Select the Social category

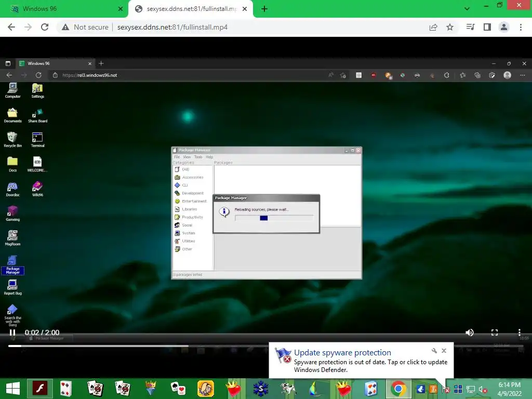(x=183, y=225)
